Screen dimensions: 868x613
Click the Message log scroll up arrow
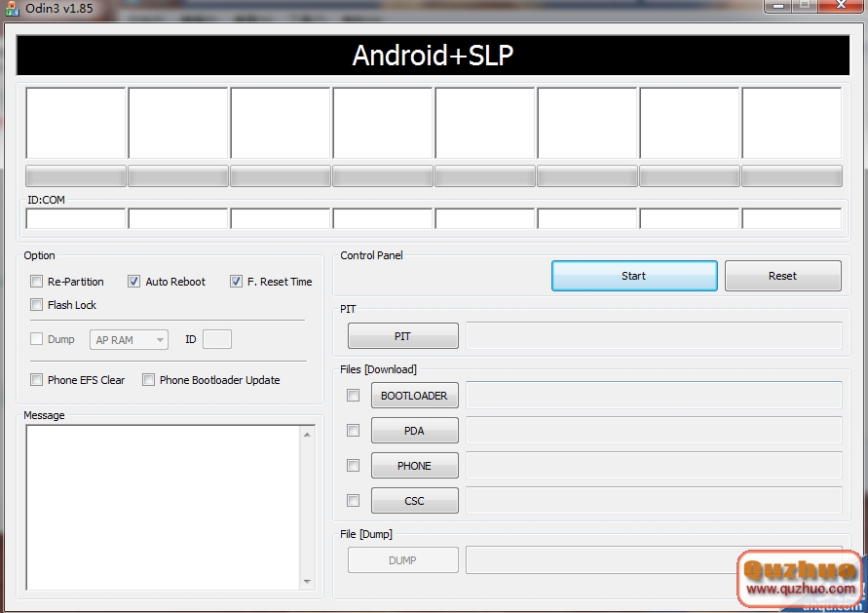click(x=307, y=435)
